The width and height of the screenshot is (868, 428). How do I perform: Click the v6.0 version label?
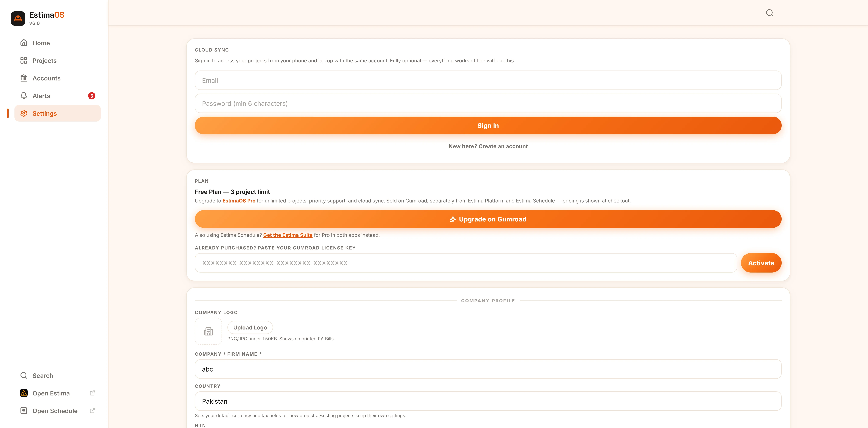(34, 23)
